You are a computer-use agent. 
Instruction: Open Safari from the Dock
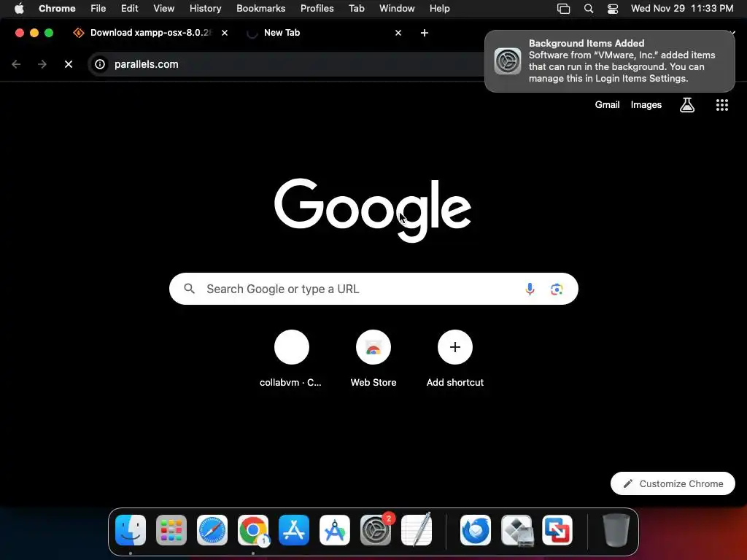point(212,529)
